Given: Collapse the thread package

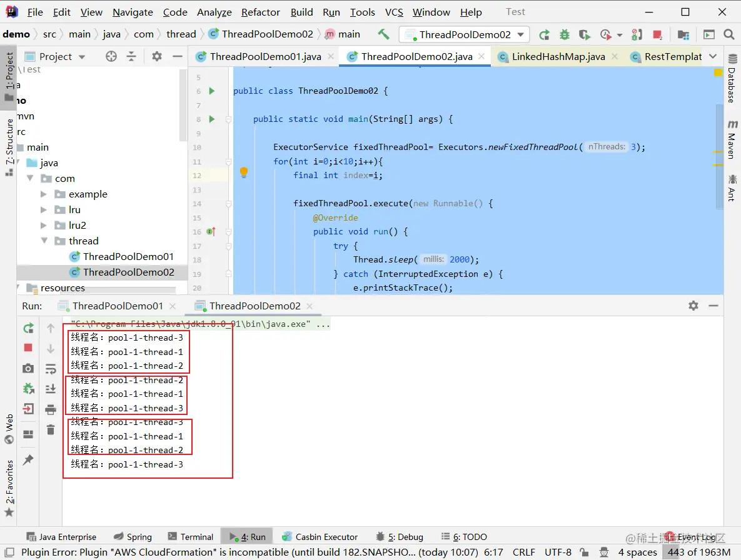Looking at the screenshot, I should coord(44,241).
